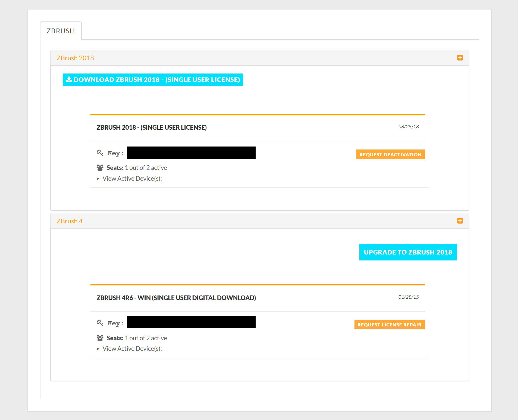518x420 pixels.
Task: Click the ZBRUSH 4R6 - WIN title text
Action: [176, 298]
